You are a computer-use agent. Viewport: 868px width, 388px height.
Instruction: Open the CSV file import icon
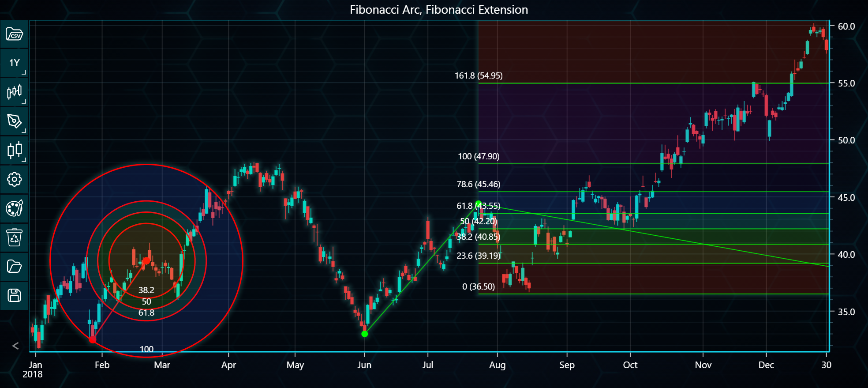pyautogui.click(x=14, y=34)
